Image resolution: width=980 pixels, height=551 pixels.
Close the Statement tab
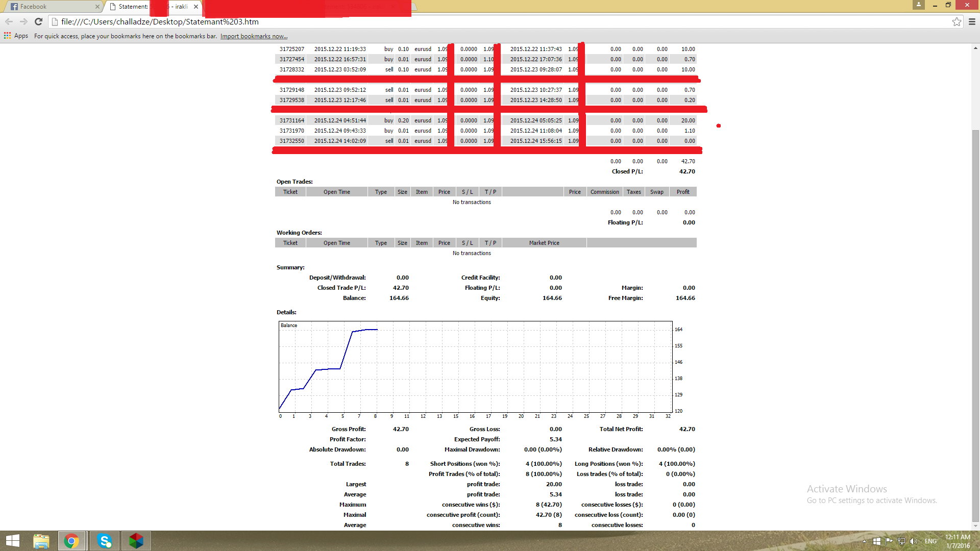[x=196, y=7]
